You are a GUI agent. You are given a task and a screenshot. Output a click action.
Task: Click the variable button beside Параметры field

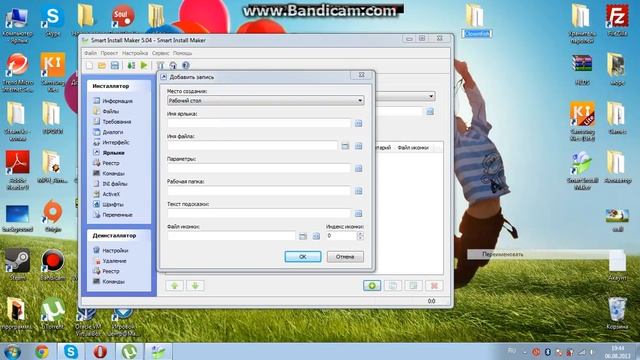click(x=358, y=168)
